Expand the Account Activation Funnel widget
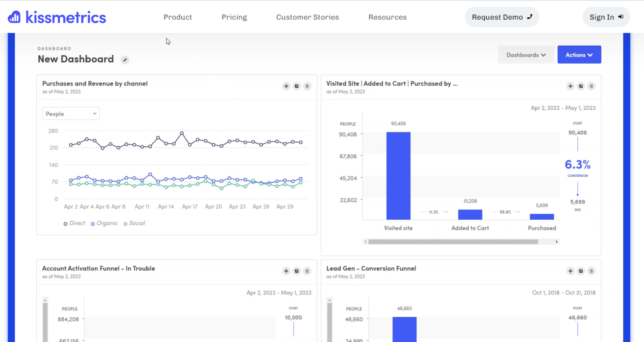This screenshot has height=342, width=644. (297, 271)
